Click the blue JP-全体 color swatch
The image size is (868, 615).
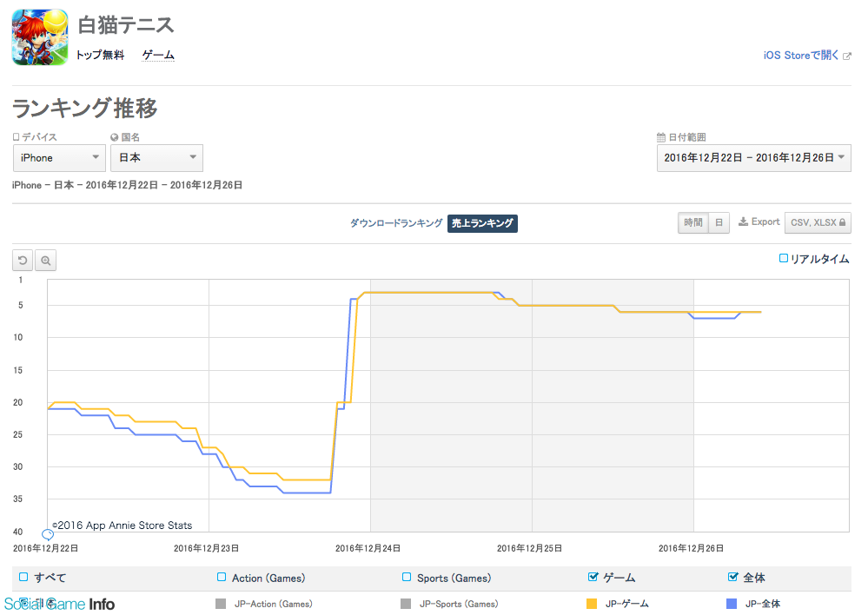[732, 604]
